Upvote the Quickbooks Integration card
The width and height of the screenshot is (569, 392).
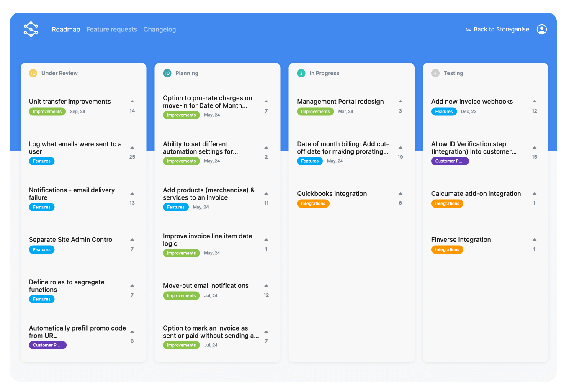(400, 194)
